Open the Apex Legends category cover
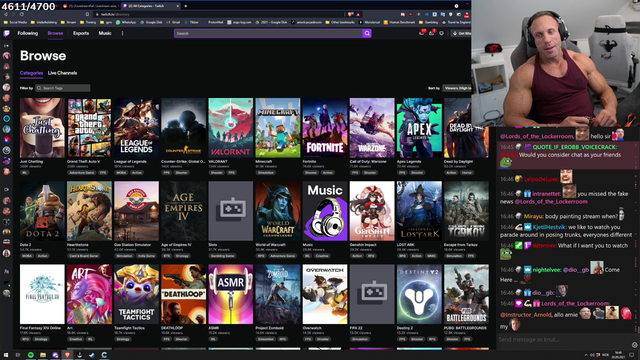This screenshot has height=360, width=640. point(419,128)
